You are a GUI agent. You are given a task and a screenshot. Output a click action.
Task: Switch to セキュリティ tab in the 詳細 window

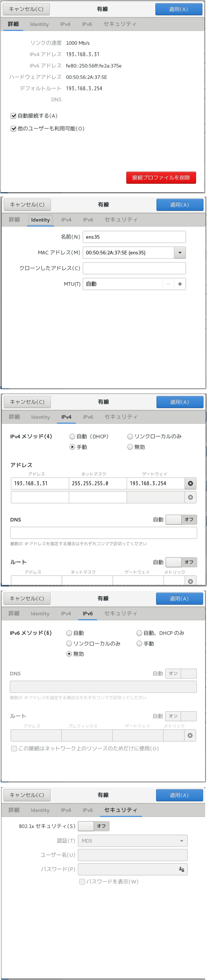pyautogui.click(x=120, y=24)
